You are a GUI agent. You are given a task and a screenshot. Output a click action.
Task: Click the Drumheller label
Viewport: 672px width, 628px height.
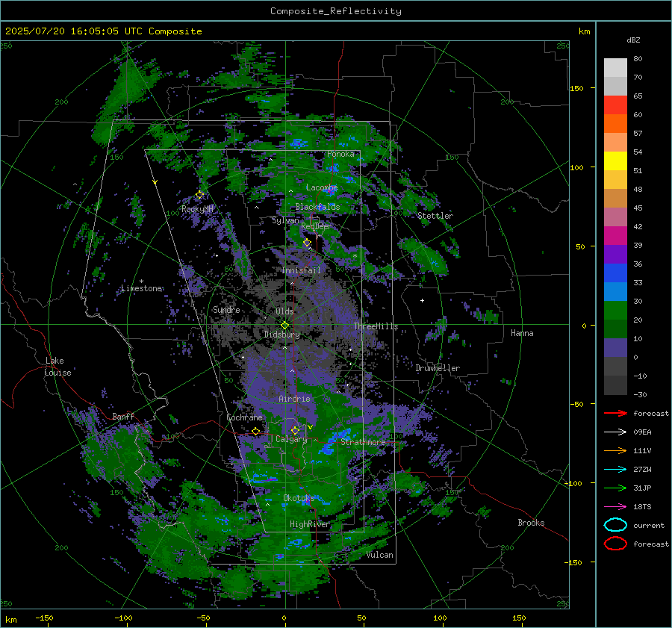(438, 368)
